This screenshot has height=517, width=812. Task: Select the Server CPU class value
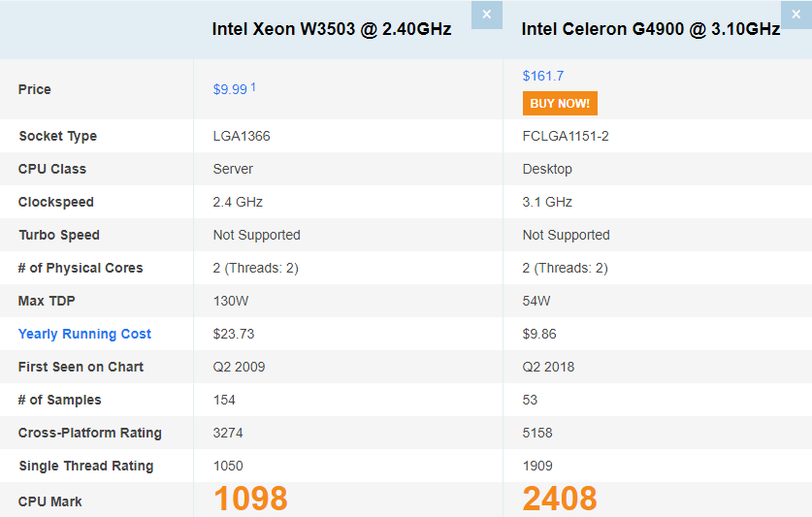[233, 170]
